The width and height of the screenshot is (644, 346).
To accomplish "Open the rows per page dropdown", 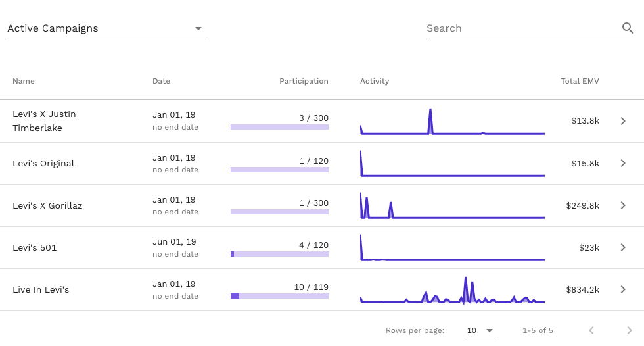I will coord(480,330).
